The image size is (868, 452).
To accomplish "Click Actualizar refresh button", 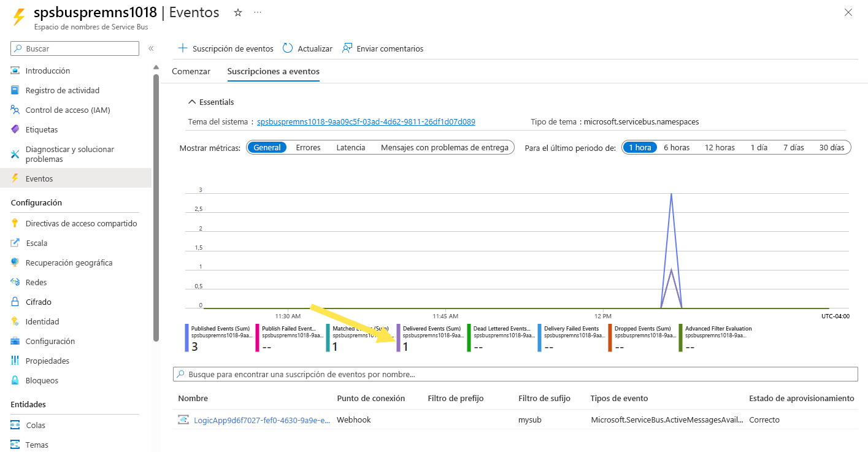I will (307, 48).
